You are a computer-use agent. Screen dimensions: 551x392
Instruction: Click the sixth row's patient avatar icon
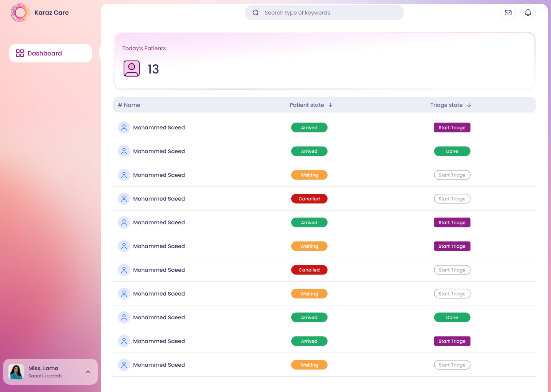pos(124,246)
